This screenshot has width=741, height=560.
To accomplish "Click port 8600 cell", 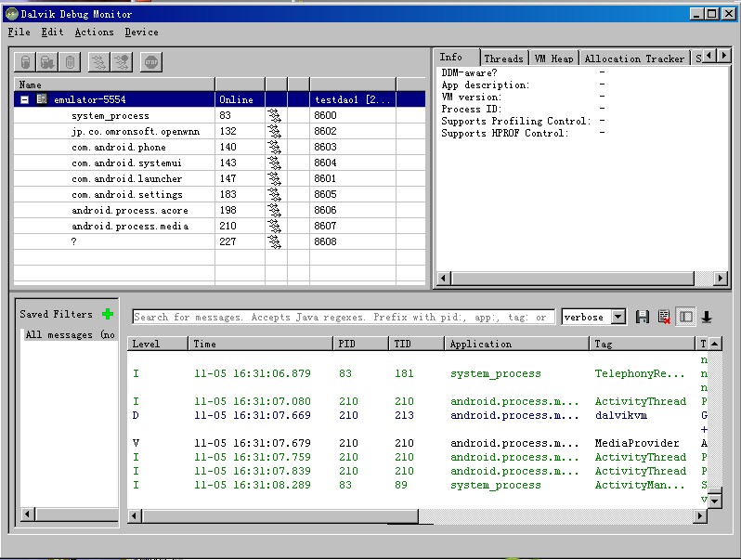I will 353,115.
